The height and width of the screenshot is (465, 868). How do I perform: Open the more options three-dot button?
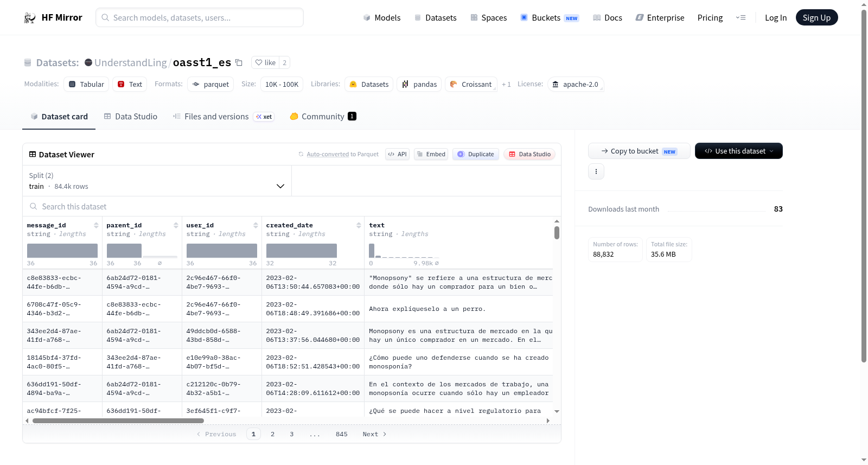point(596,171)
